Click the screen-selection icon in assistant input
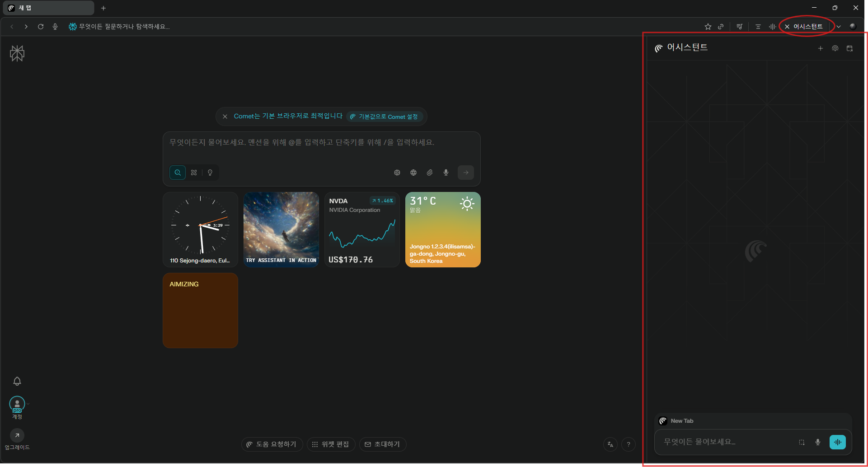868x467 pixels. point(802,442)
